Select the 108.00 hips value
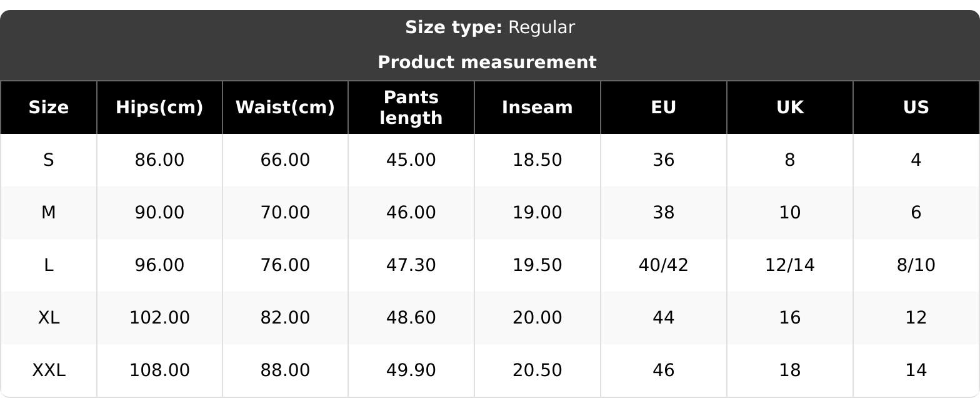The height and width of the screenshot is (398, 980). [159, 370]
